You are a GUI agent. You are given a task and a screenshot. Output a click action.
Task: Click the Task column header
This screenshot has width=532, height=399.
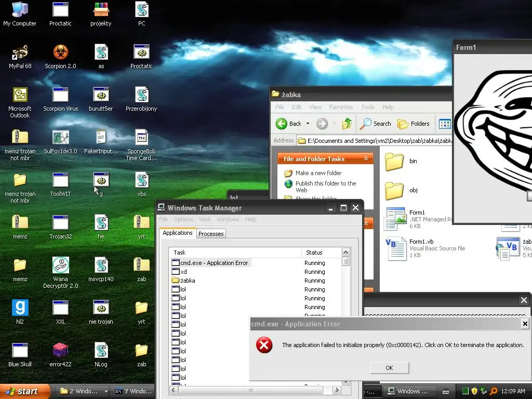[235, 252]
